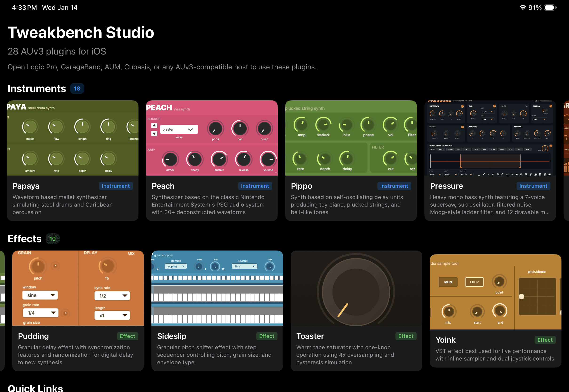569x392 pixels.
Task: Open the Peach blaster wave dropdown
Action: pyautogui.click(x=179, y=129)
